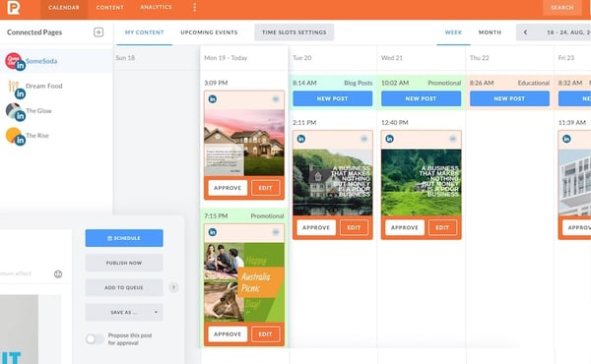The width and height of the screenshot is (591, 364).
Task: Toggle Propose this post for approval
Action: 95,339
